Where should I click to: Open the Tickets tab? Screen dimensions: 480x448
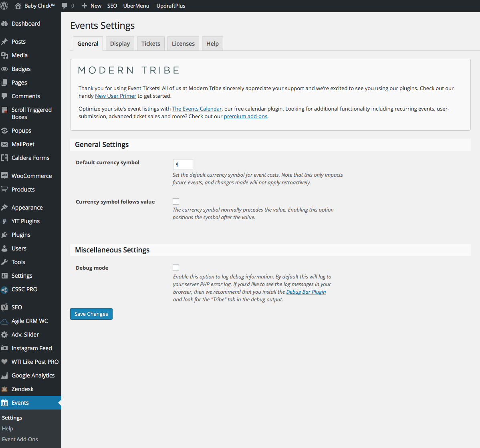[x=151, y=44]
